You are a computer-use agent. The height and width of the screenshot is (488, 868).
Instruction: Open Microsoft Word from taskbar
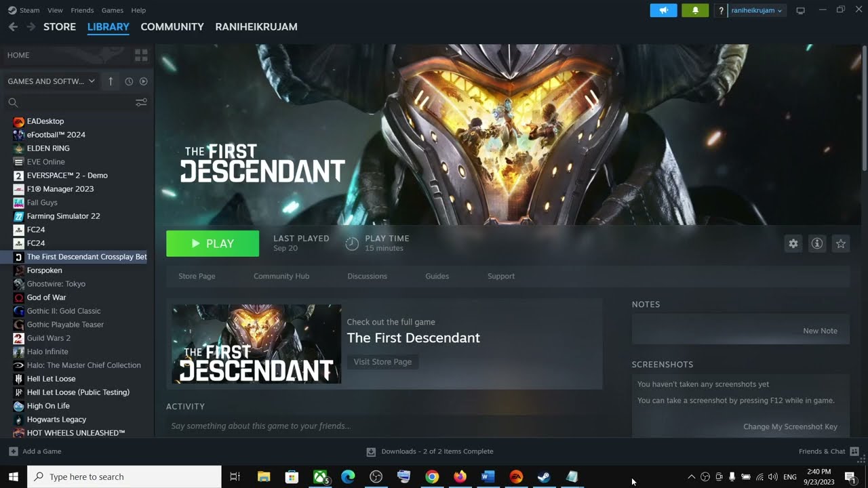point(488,476)
